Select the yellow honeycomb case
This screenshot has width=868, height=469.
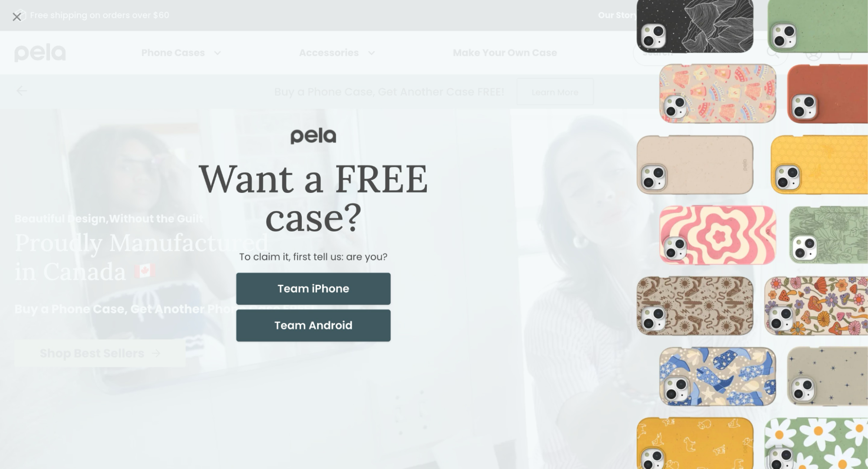(x=819, y=165)
